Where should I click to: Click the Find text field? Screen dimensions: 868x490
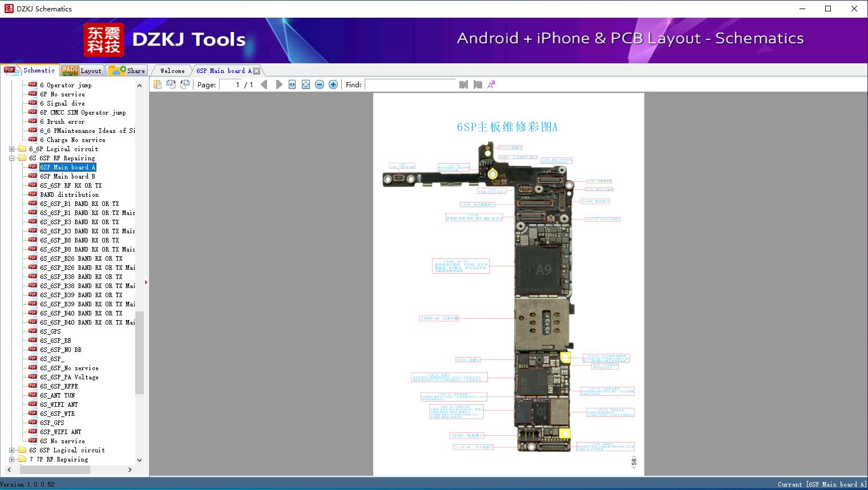[x=410, y=84]
